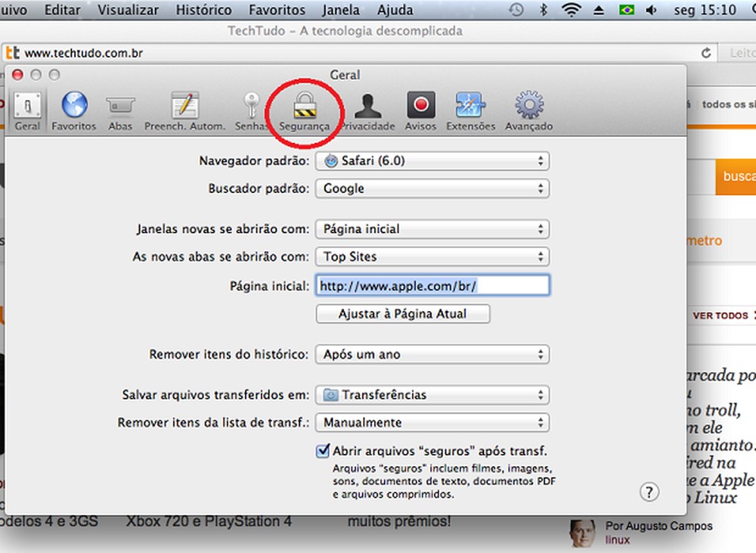Screen dimensions: 756x553
Task: Change Remover itens do histórico setting
Action: [x=432, y=354]
